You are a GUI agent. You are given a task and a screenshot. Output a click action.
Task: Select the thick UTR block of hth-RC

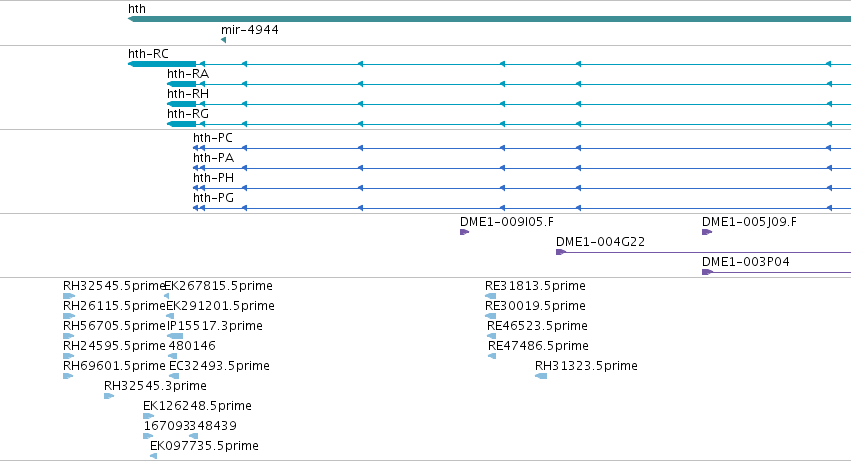tap(162, 64)
